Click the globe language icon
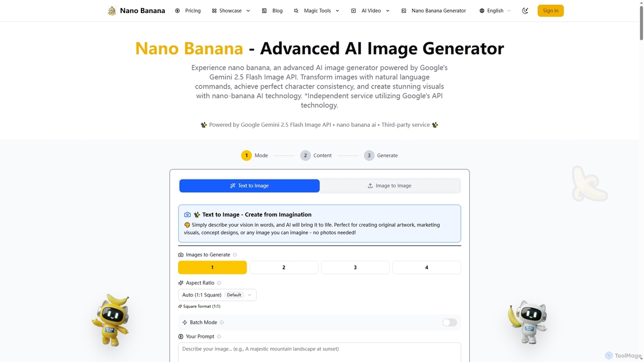Screen dimensions: 644x362 point(482,11)
